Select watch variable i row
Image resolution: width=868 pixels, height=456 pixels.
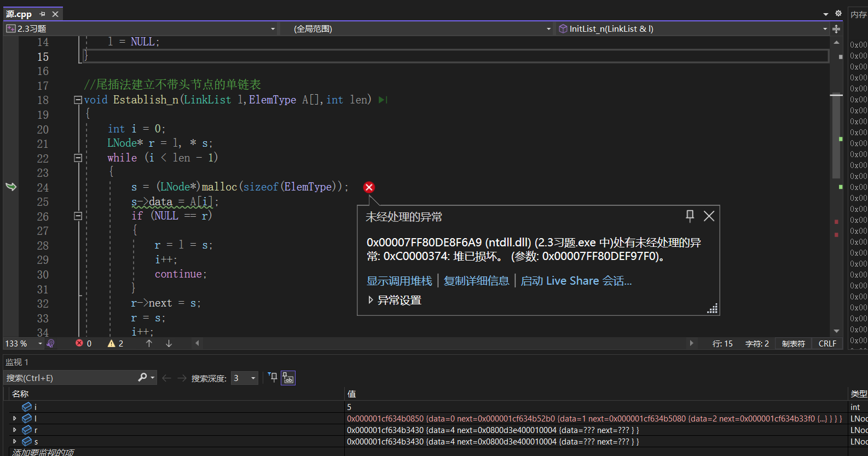[x=175, y=407]
